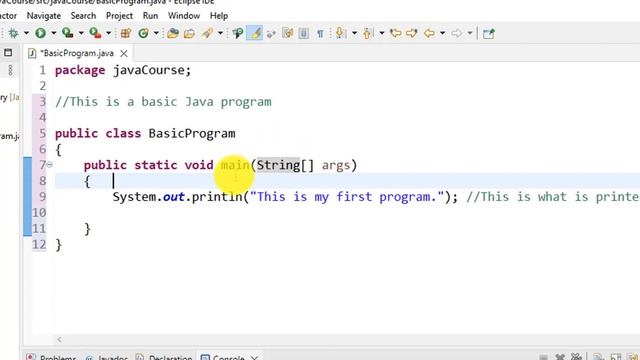The image size is (640, 360).
Task: Click the Pin Editor icon
Action: [x=489, y=33]
